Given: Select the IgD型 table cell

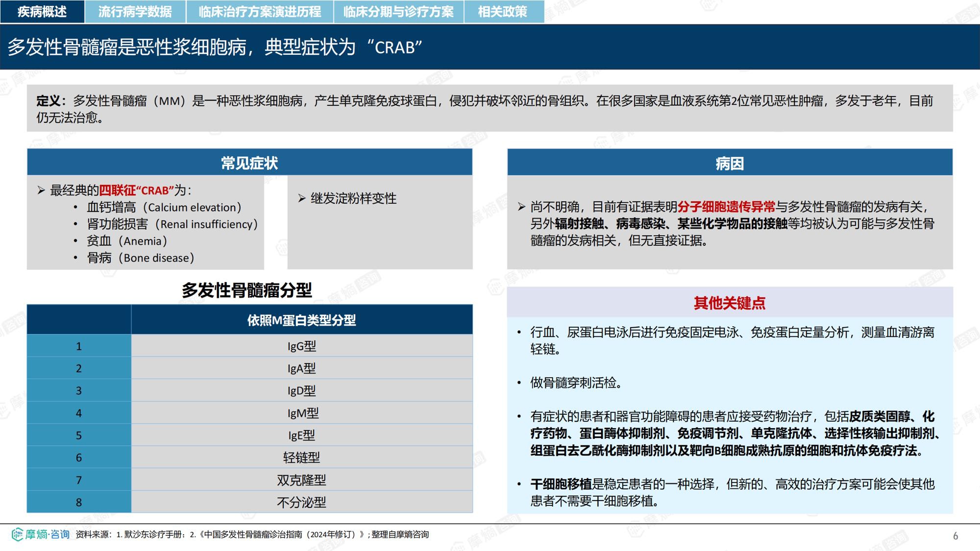Looking at the screenshot, I should [x=301, y=390].
